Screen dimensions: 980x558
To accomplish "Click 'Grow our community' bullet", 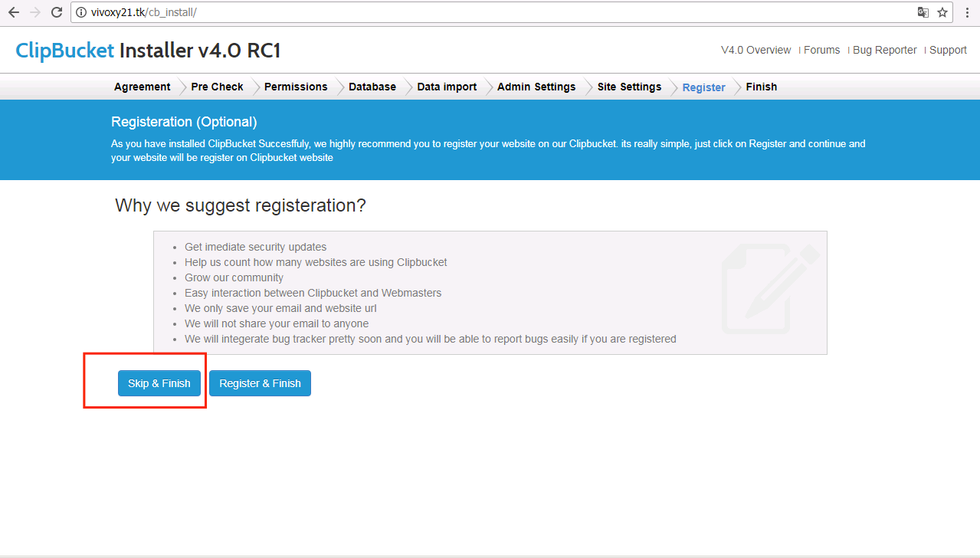I will pyautogui.click(x=234, y=277).
